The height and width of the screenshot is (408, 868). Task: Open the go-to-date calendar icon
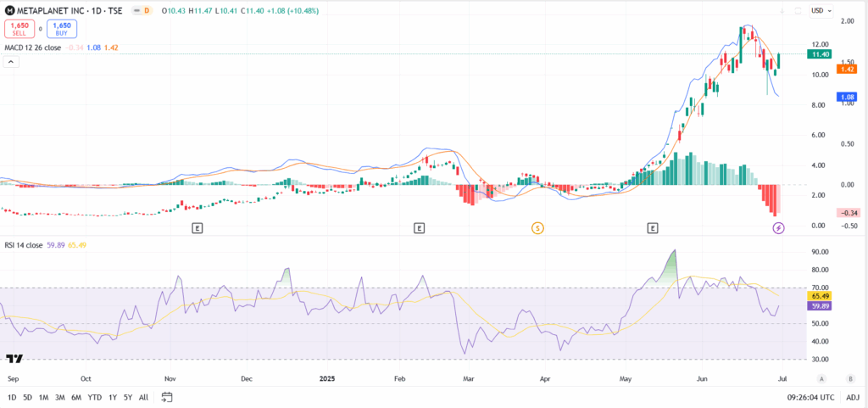coord(167,397)
